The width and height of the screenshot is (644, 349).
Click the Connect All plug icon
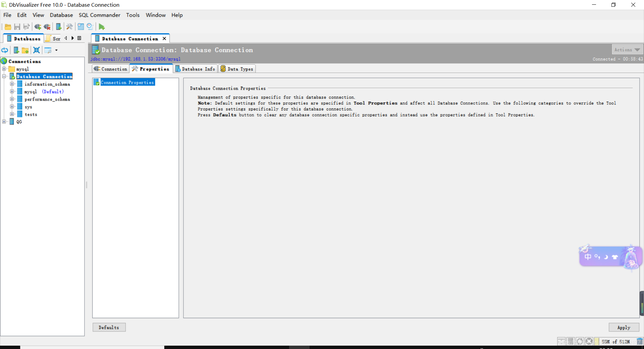(38, 27)
